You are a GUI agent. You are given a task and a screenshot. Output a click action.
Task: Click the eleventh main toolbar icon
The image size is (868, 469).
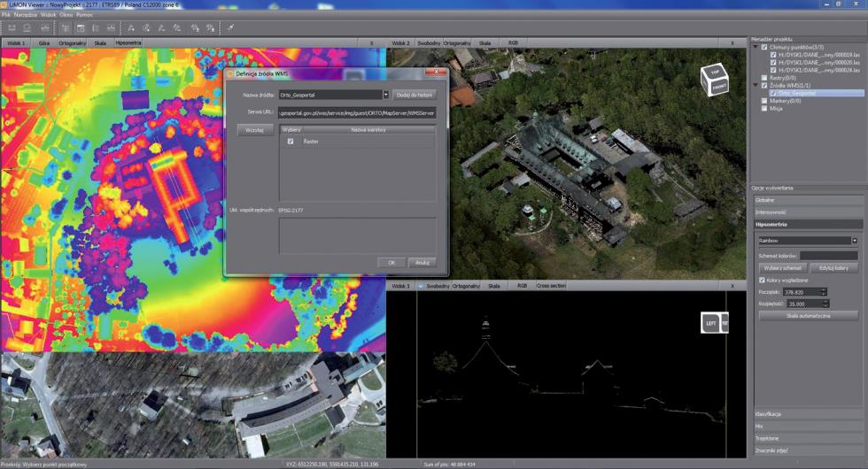(176, 27)
